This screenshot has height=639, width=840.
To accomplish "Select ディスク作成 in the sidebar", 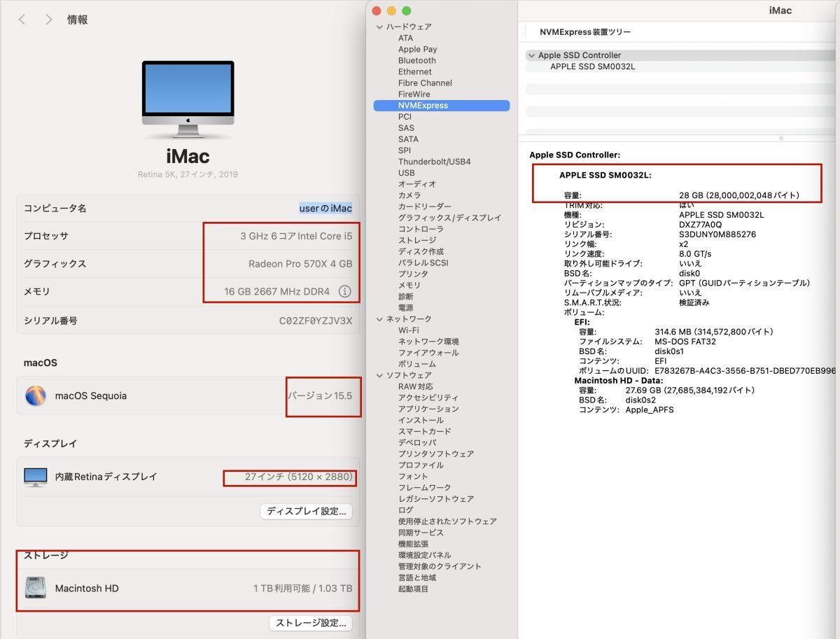I will (421, 251).
